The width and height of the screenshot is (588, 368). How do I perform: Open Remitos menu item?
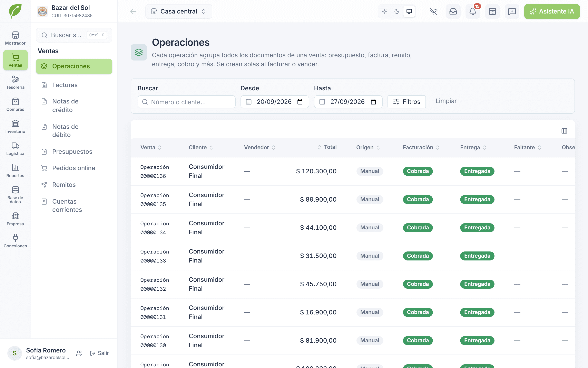point(74,185)
